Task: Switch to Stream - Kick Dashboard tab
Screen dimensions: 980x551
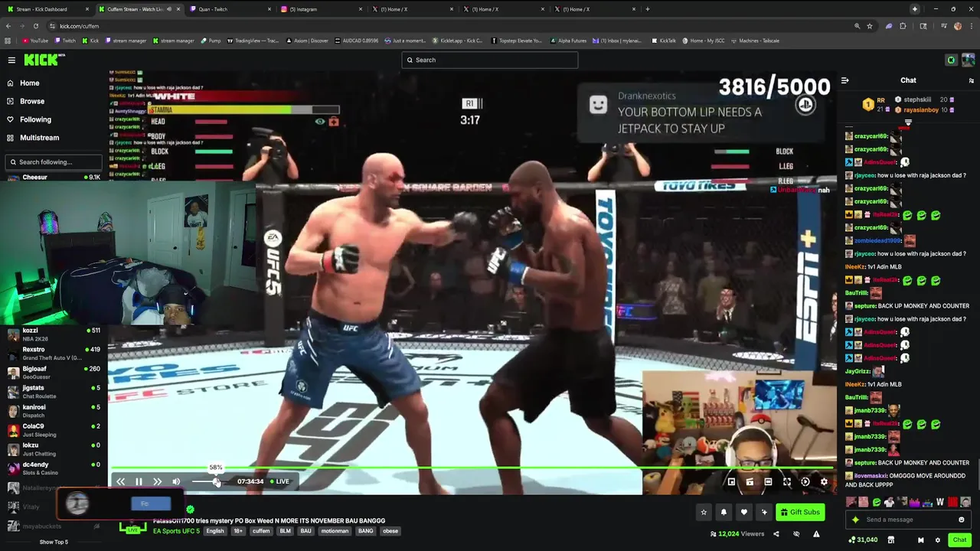Action: pyautogui.click(x=46, y=9)
